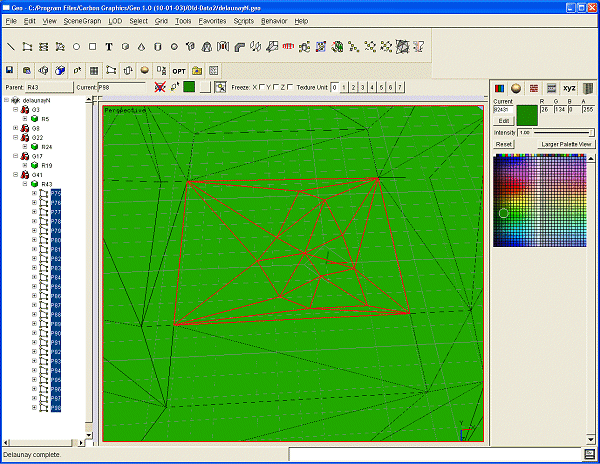
Task: Open the brick texture palette icon
Action: pyautogui.click(x=534, y=89)
